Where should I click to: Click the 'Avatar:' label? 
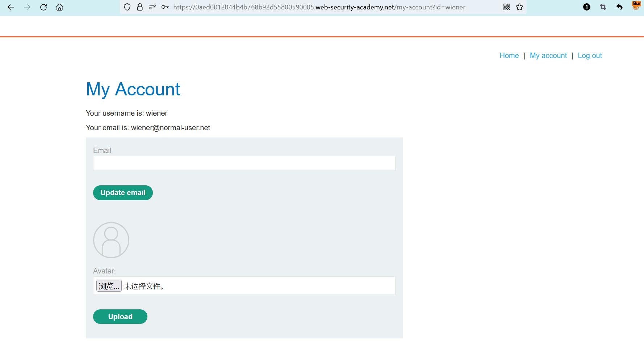click(104, 271)
